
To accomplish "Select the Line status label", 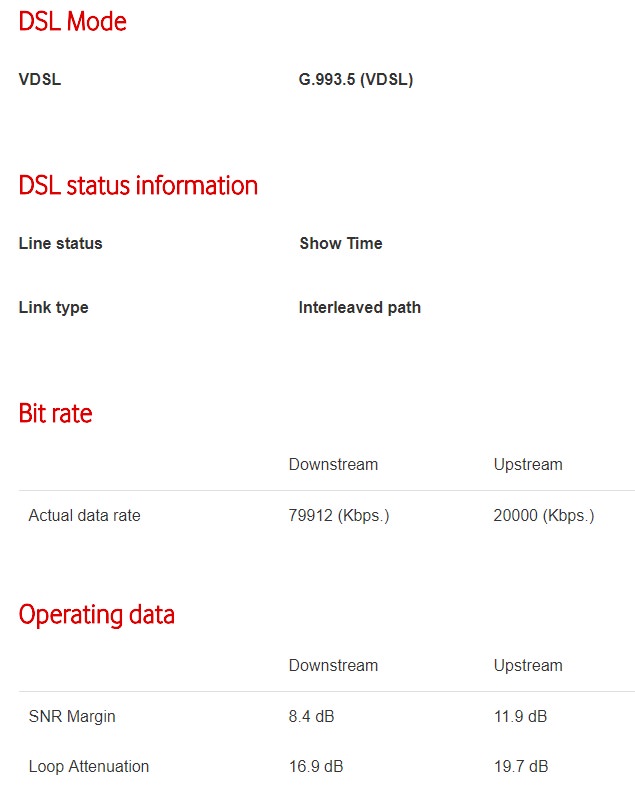I will click(x=60, y=243).
